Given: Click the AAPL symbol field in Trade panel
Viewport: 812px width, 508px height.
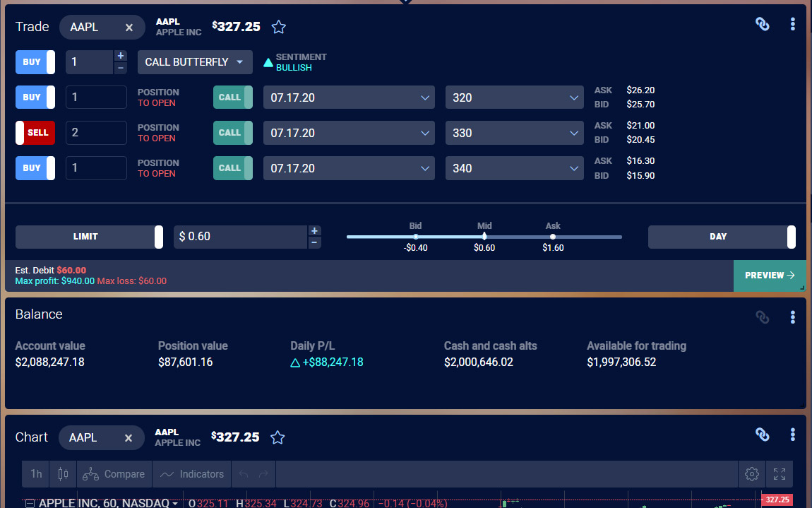Looking at the screenshot, I should coord(102,28).
